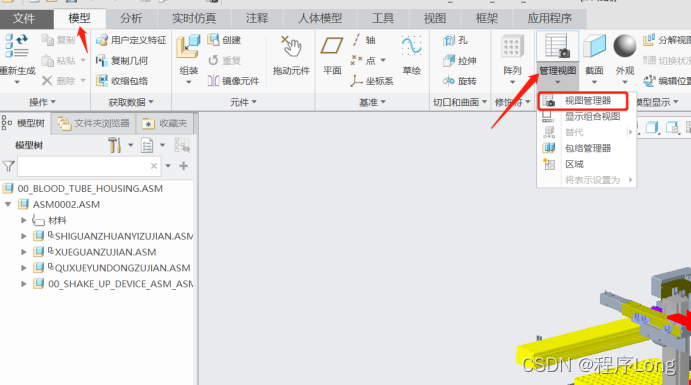Open model tree settings hammer icon
The image size is (691, 385).
pyautogui.click(x=115, y=145)
